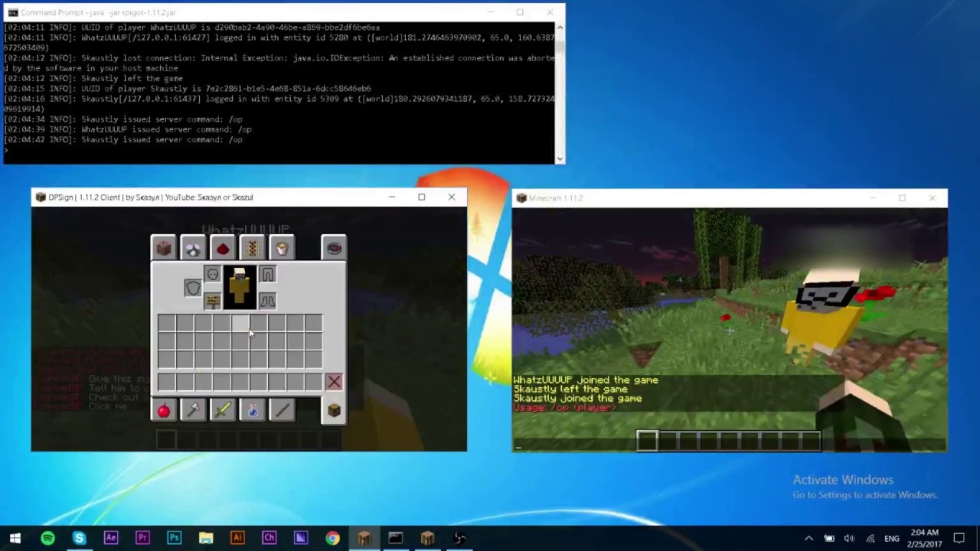This screenshot has width=980, height=551.
Task: Open the network status tray icon
Action: coord(870,539)
